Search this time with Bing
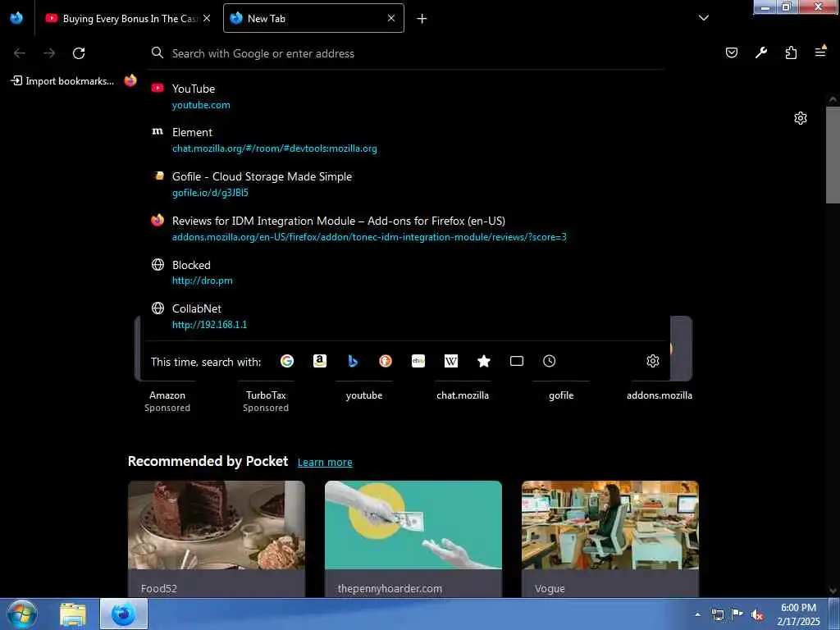 click(353, 361)
